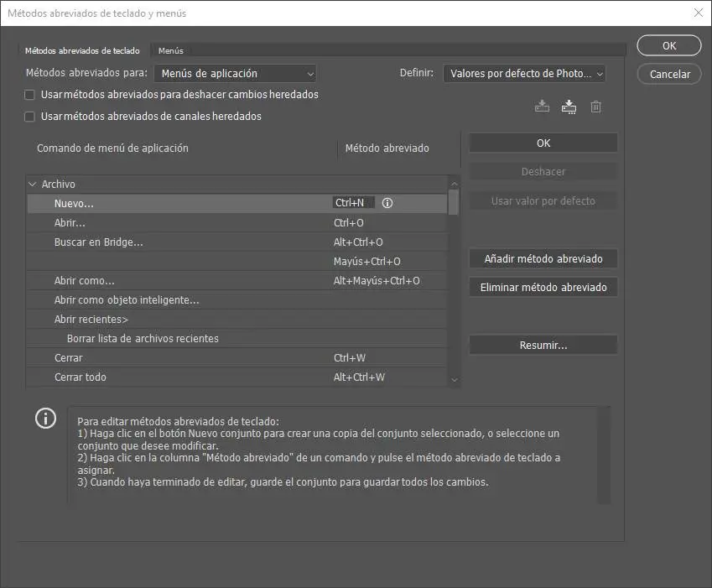Enable 'Usar métodos abreviados para deshacer cambios heredados'
The height and width of the screenshot is (588, 712).
coord(29,95)
